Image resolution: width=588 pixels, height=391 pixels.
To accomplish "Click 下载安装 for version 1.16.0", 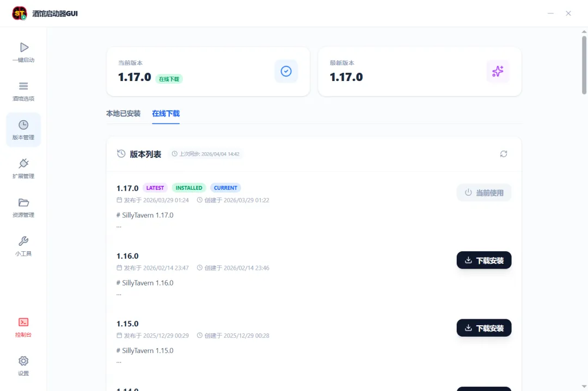I will pyautogui.click(x=484, y=260).
